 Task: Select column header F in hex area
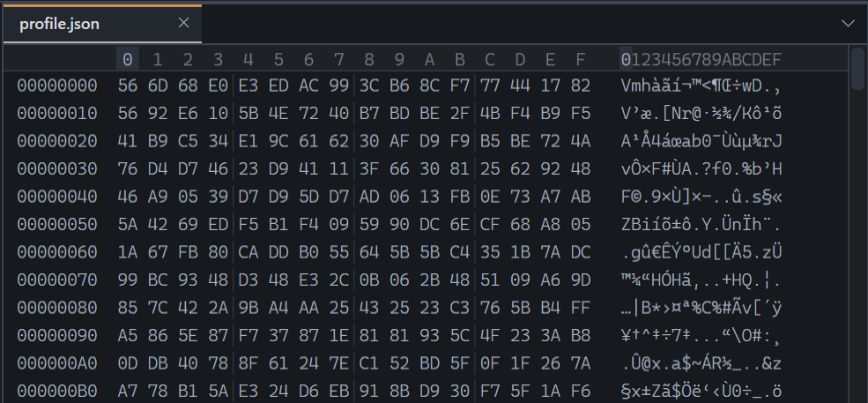pos(580,59)
